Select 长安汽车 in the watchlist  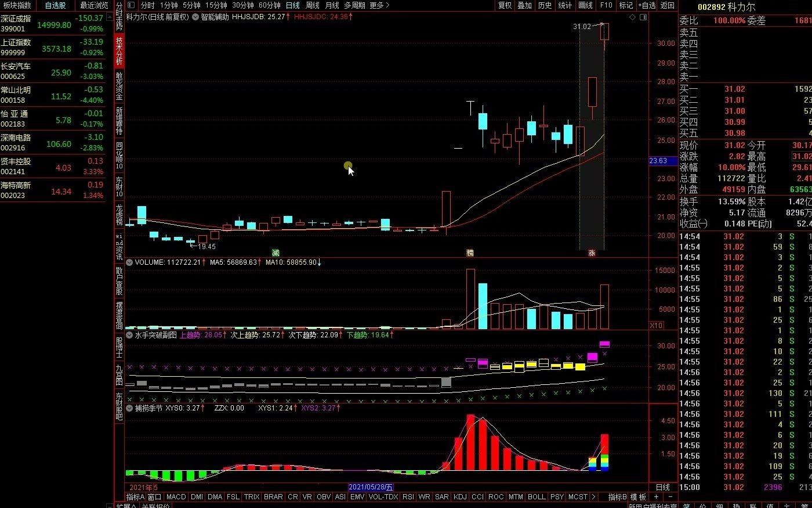point(53,71)
